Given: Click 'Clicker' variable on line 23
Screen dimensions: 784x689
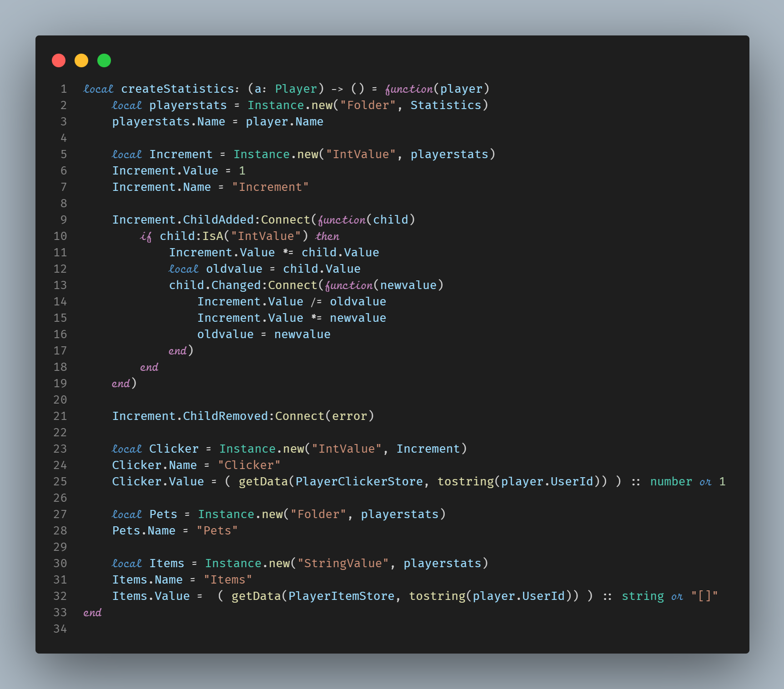Looking at the screenshot, I should point(174,449).
